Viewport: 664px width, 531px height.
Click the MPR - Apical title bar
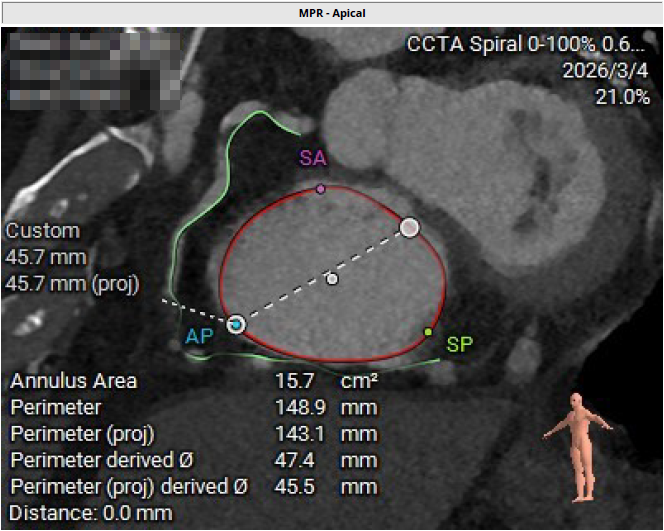tap(331, 13)
